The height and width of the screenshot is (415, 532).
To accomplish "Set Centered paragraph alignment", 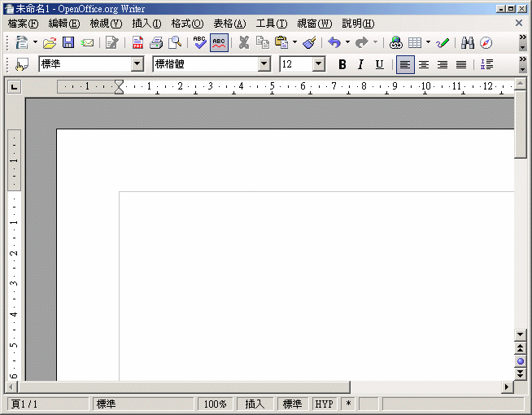I will pyautogui.click(x=424, y=64).
